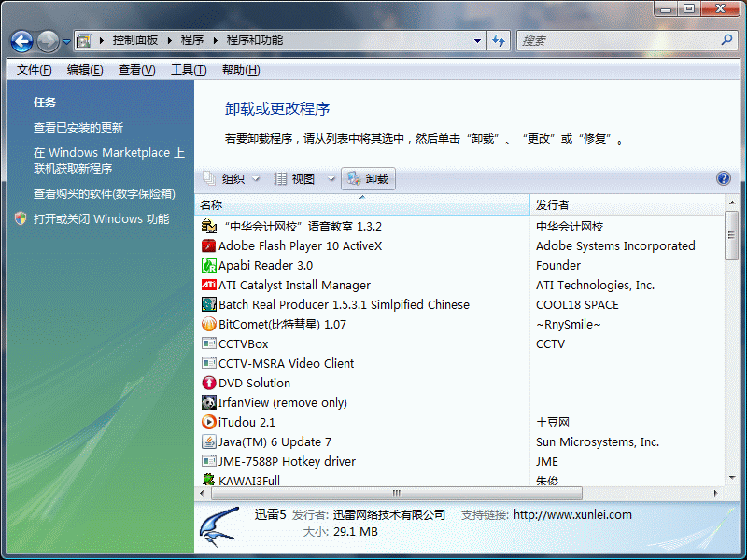Screen dimensions: 747x560
Task: Select the Batch Real Producer icon
Action: tap(208, 304)
